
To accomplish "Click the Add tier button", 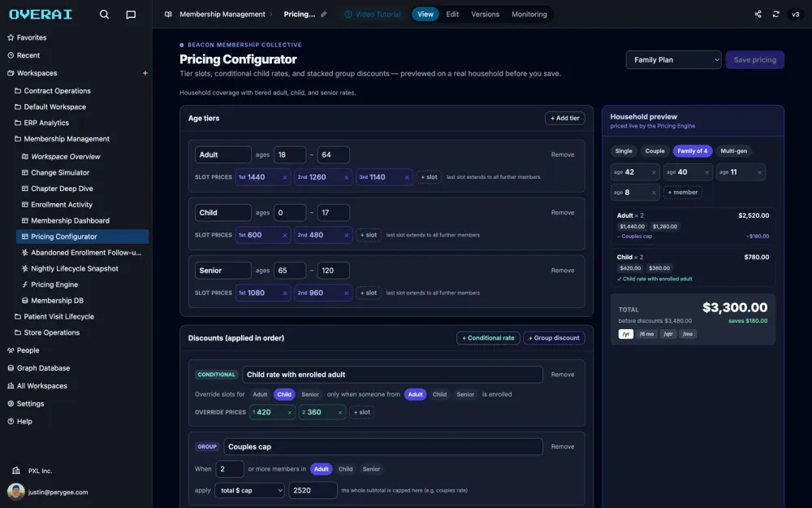I will click(x=565, y=118).
